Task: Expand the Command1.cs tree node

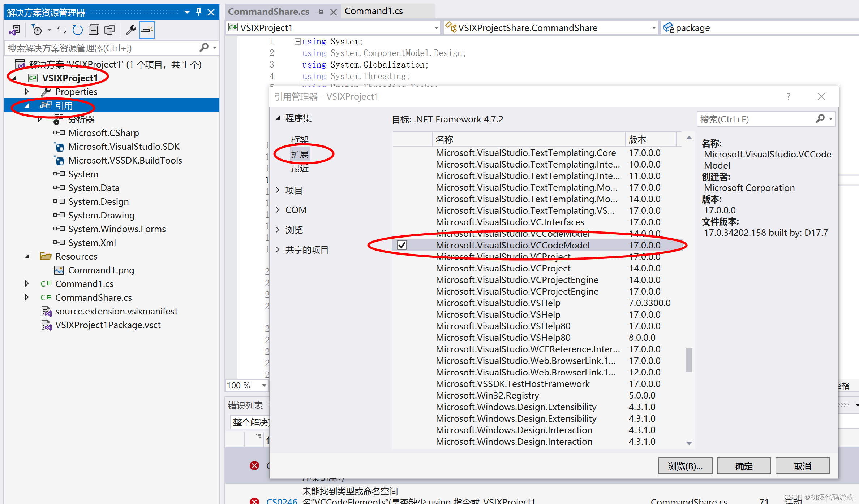Action: coord(26,284)
